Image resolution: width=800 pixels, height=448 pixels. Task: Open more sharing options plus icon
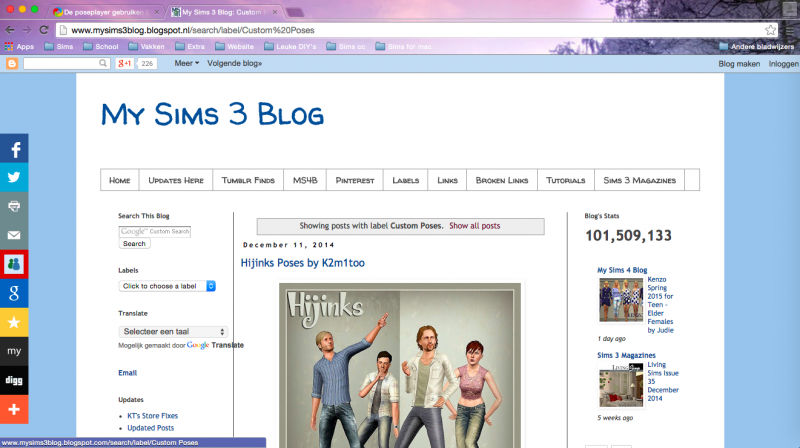[x=14, y=409]
